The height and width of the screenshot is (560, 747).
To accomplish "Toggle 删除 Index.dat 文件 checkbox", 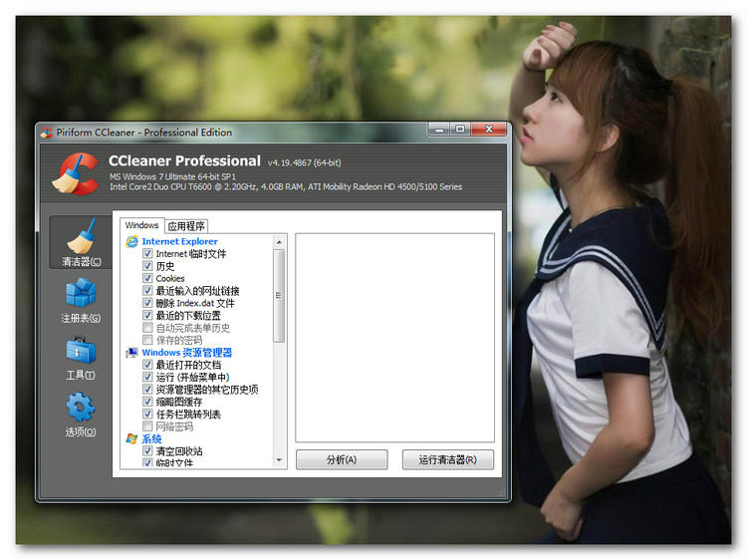I will (x=147, y=303).
